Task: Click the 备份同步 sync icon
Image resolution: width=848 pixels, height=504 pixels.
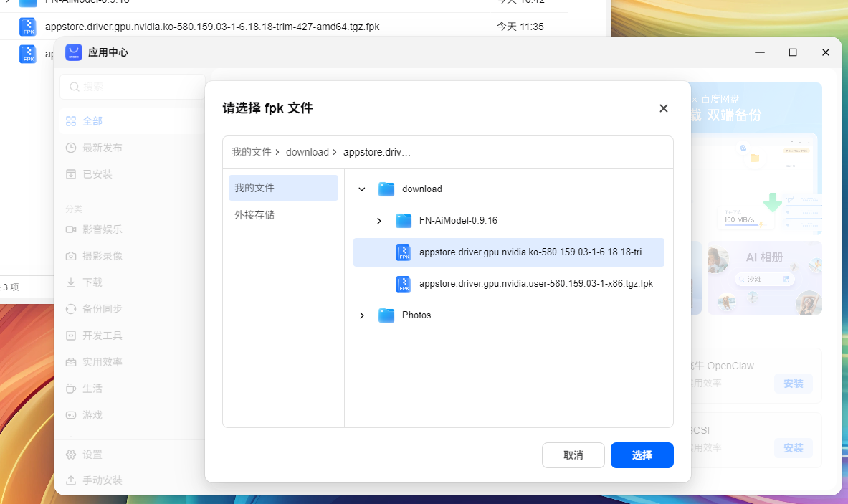Action: pos(71,309)
